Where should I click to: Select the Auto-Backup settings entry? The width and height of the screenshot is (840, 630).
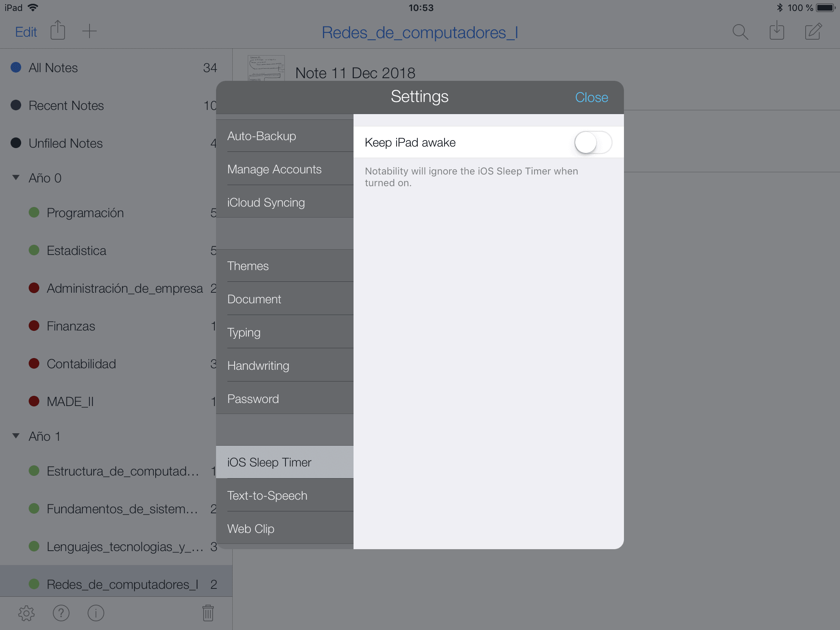pos(261,136)
